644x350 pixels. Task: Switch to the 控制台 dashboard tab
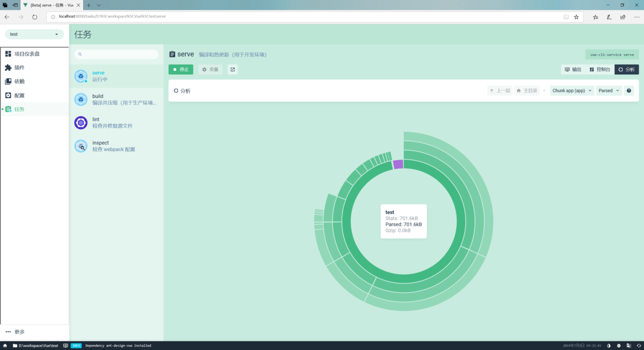(600, 69)
